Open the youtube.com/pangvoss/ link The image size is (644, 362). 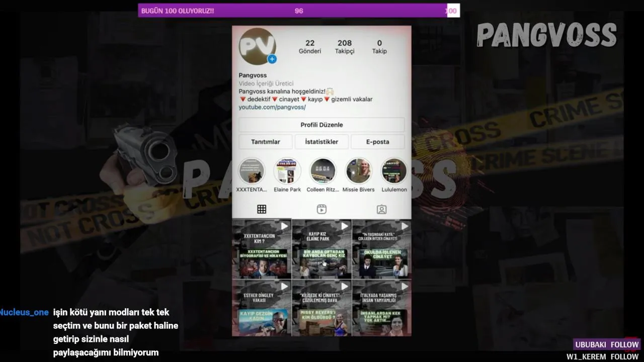[272, 108]
